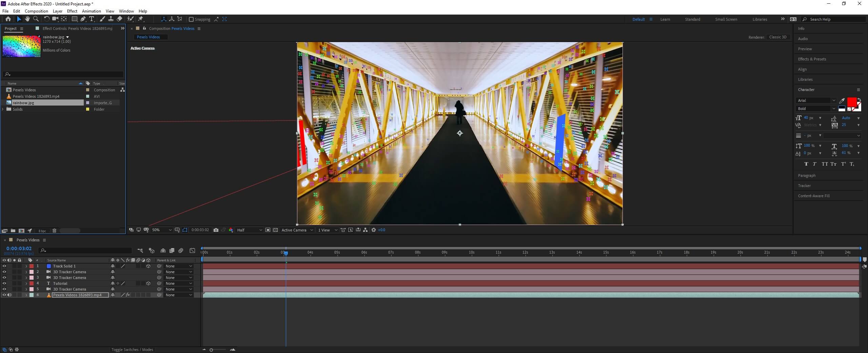Choose the Horizontal Type tool
Viewport: 868px width, 353px height.
coord(92,19)
